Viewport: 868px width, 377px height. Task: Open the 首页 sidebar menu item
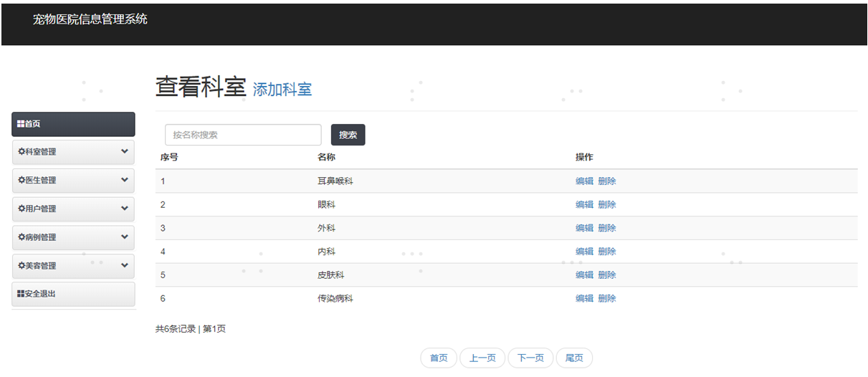[x=73, y=124]
